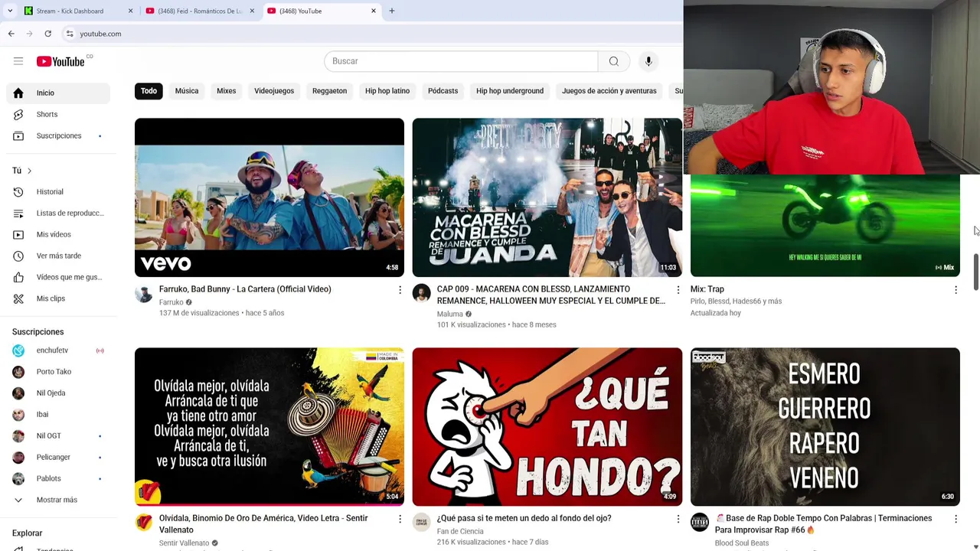The width and height of the screenshot is (980, 551).
Task: Select the Videojuegos filter chip
Action: coord(274,91)
